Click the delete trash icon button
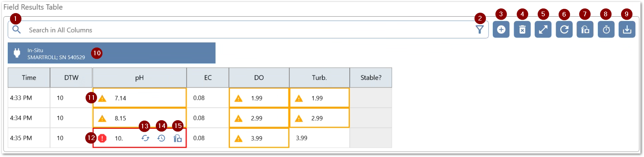 [x=522, y=30]
